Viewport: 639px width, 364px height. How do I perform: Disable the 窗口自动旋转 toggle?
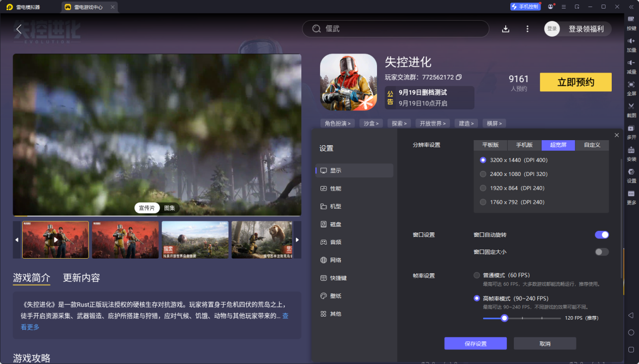602,235
